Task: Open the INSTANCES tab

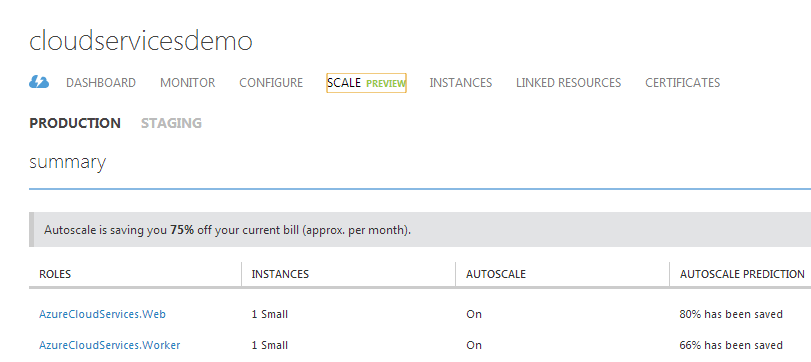Action: tap(461, 83)
